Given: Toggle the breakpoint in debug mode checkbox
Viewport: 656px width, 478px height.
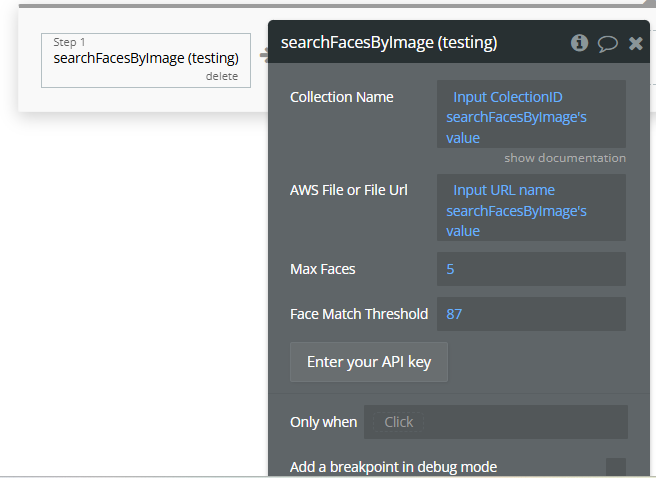Looking at the screenshot, I should coord(616,467).
